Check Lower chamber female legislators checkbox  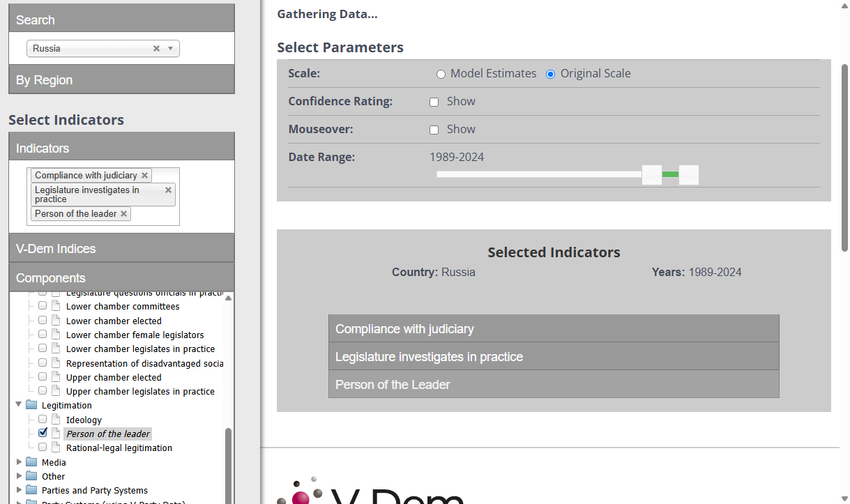(x=43, y=334)
